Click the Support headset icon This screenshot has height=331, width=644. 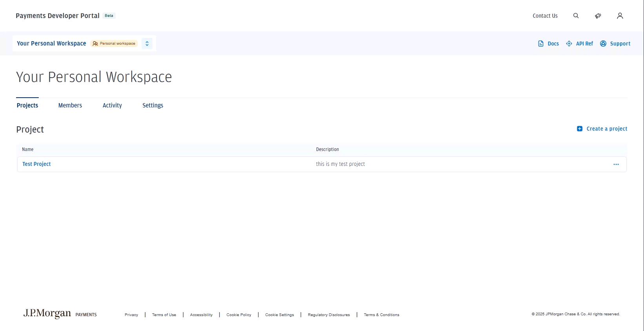point(603,44)
